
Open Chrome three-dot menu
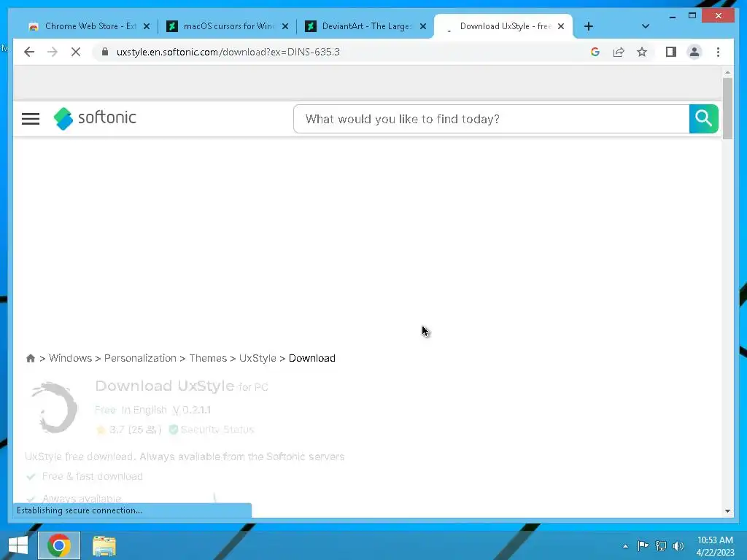click(718, 52)
